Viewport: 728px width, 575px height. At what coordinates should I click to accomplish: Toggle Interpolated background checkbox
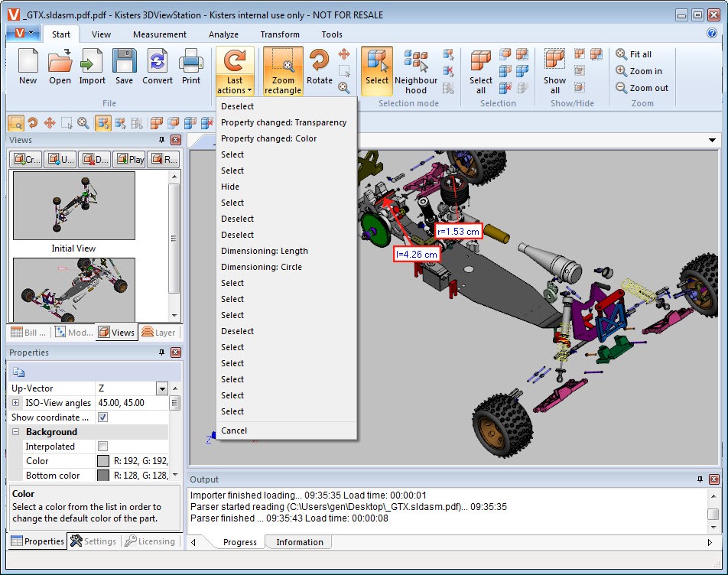[102, 447]
